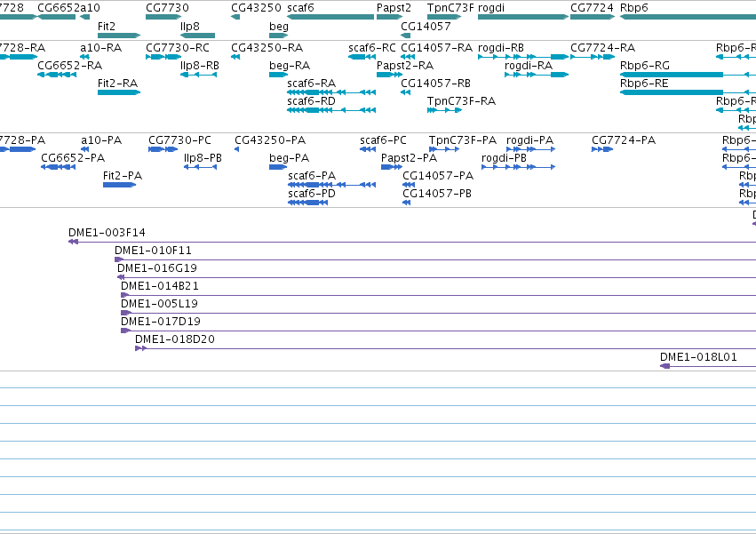Image resolution: width=756 pixels, height=534 pixels.
Task: Select protein scaf6-PD
Action: coord(308,203)
